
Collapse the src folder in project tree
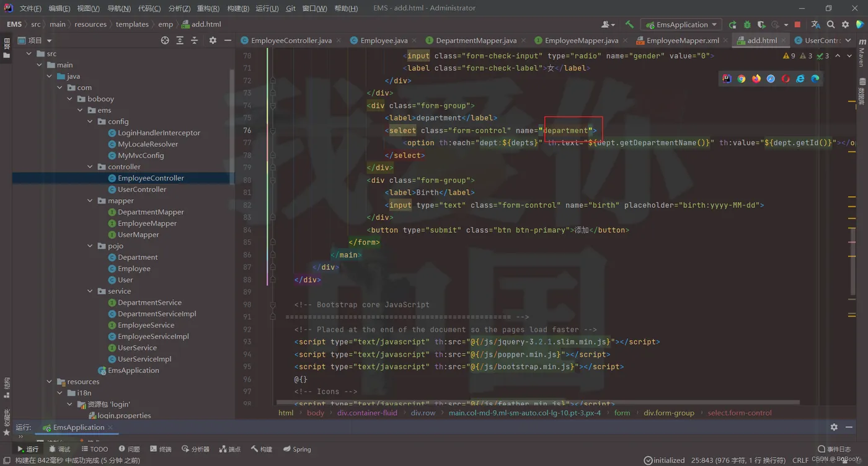[x=29, y=54]
